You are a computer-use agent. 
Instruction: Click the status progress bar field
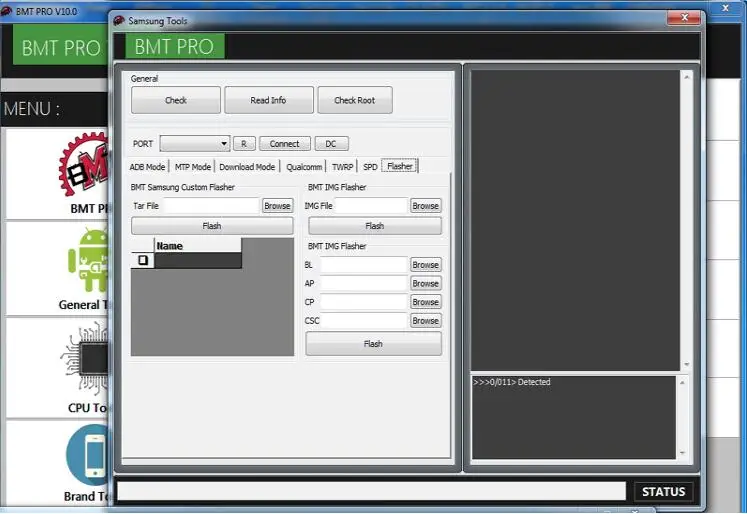point(372,491)
